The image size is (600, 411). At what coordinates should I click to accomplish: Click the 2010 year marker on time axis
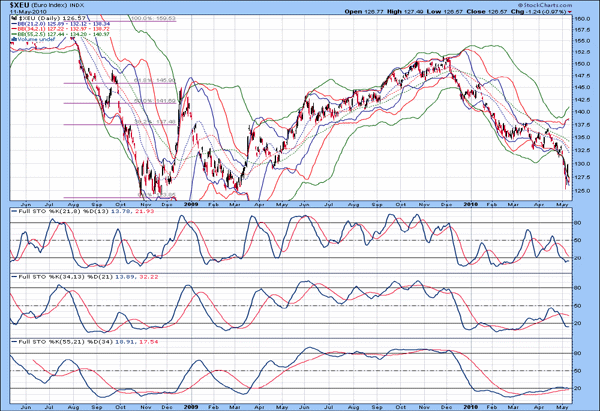coord(471,204)
